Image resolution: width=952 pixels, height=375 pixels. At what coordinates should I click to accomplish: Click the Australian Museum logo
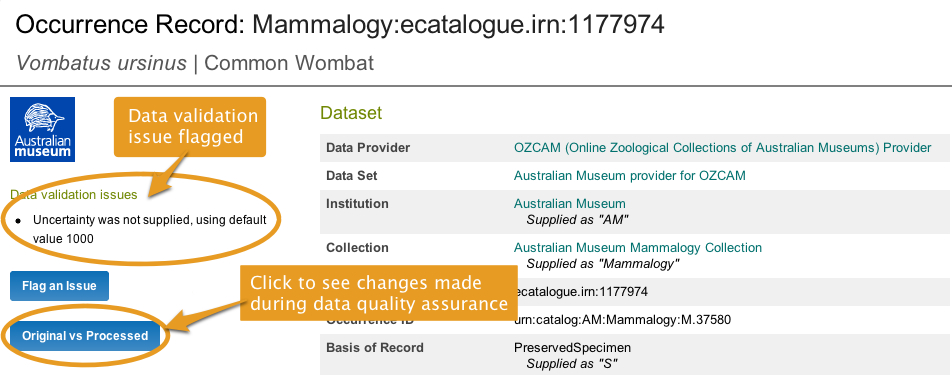pyautogui.click(x=42, y=129)
